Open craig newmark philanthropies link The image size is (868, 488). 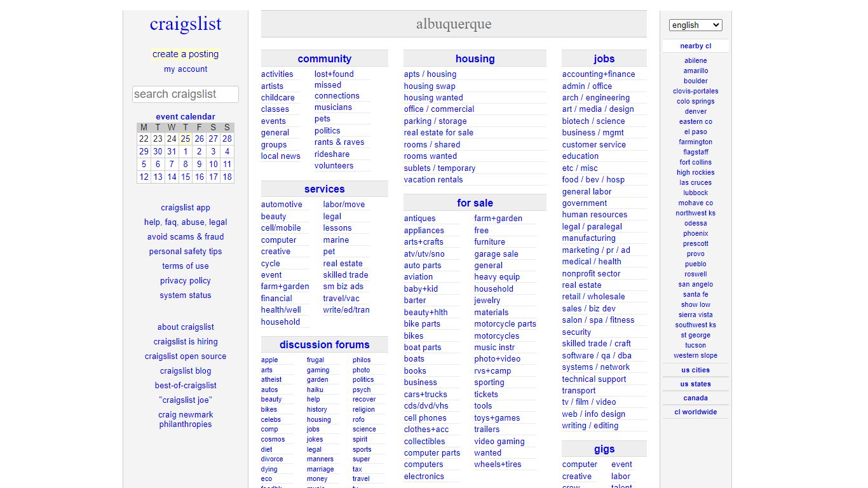click(186, 419)
